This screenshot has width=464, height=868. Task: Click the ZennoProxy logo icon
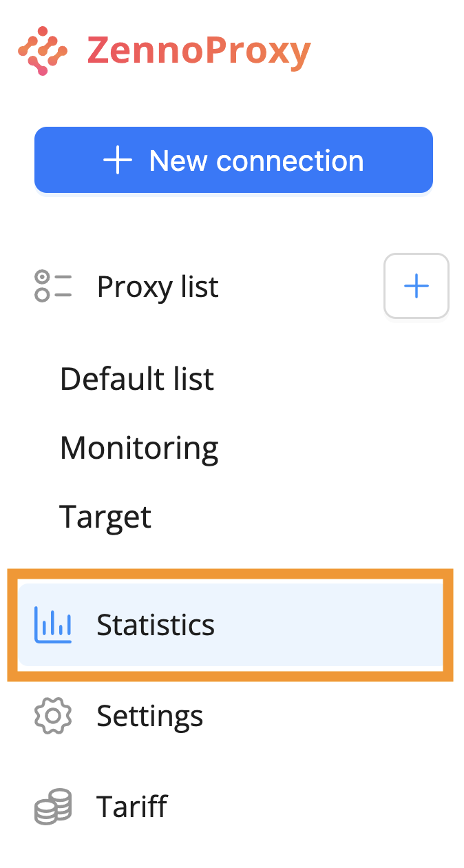click(x=43, y=51)
